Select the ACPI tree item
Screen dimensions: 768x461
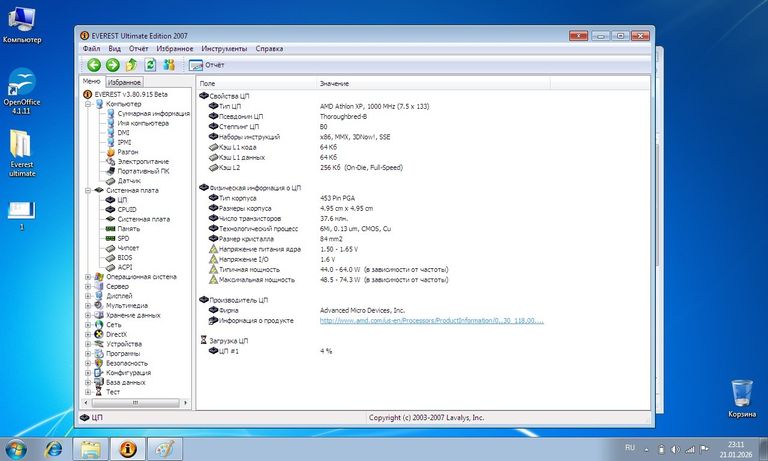tap(125, 267)
